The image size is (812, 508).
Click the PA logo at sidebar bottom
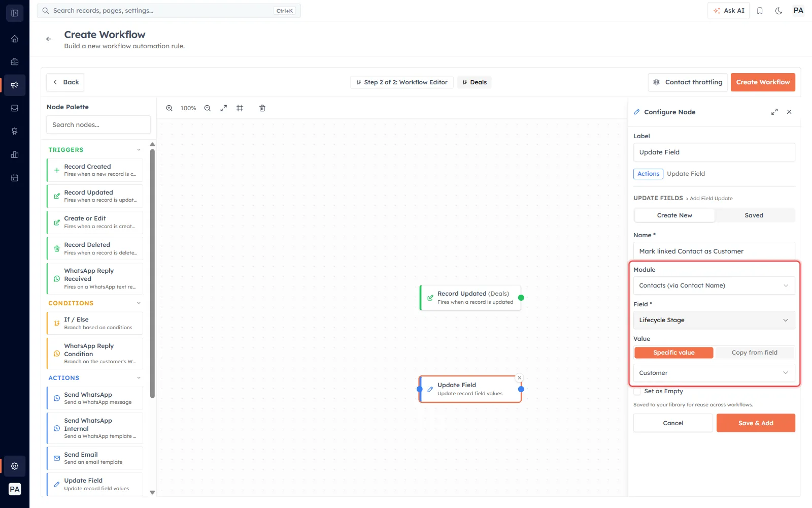click(15, 489)
